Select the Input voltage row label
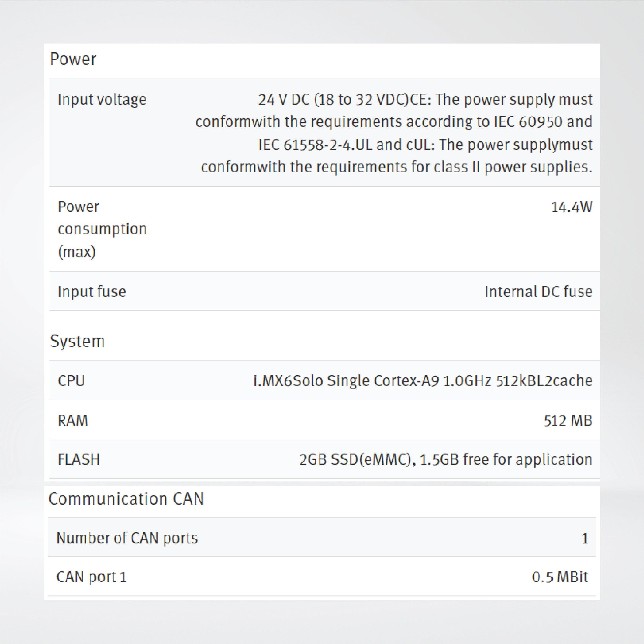 pos(102,100)
